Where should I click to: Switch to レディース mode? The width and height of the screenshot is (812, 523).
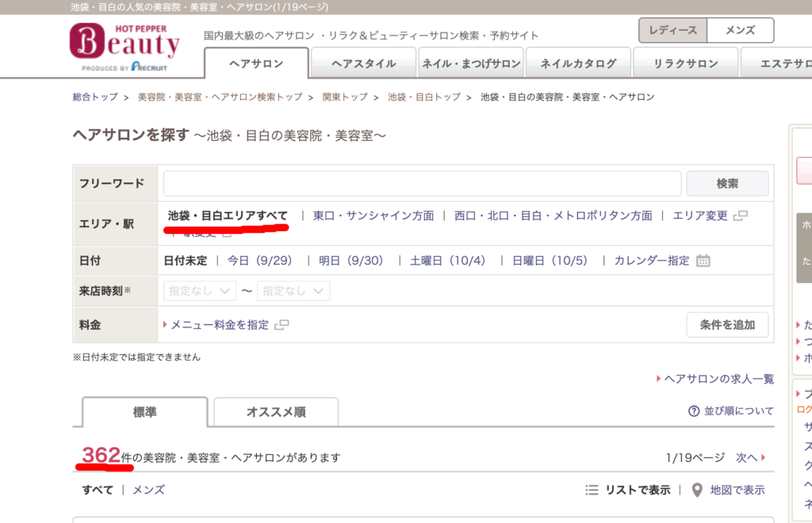(x=672, y=30)
